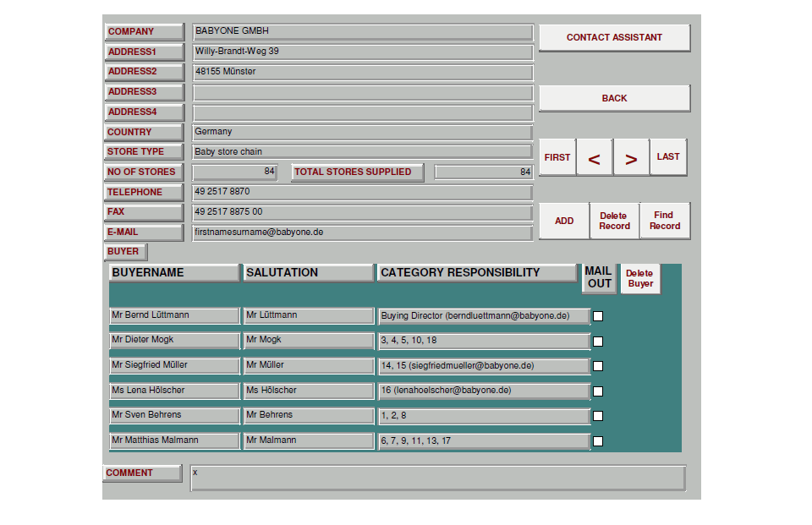Tick Mail Out for Mr Siegfried Müller
Screen dimensions: 812x525
click(x=598, y=366)
